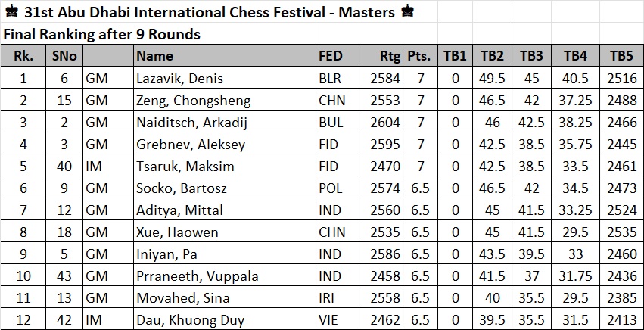Select Prraneeth, Vuppala name cell
Image resolution: width=644 pixels, height=330 pixels.
click(x=225, y=276)
